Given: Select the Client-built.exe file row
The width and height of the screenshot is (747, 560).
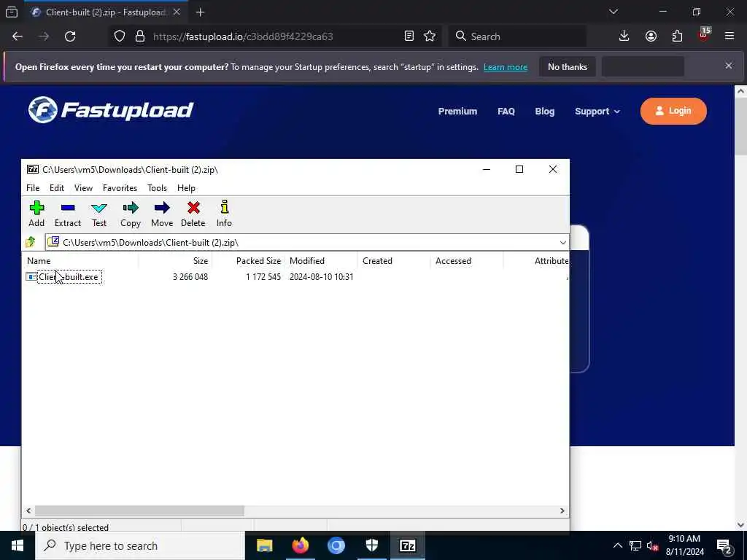Looking at the screenshot, I should tap(295, 276).
